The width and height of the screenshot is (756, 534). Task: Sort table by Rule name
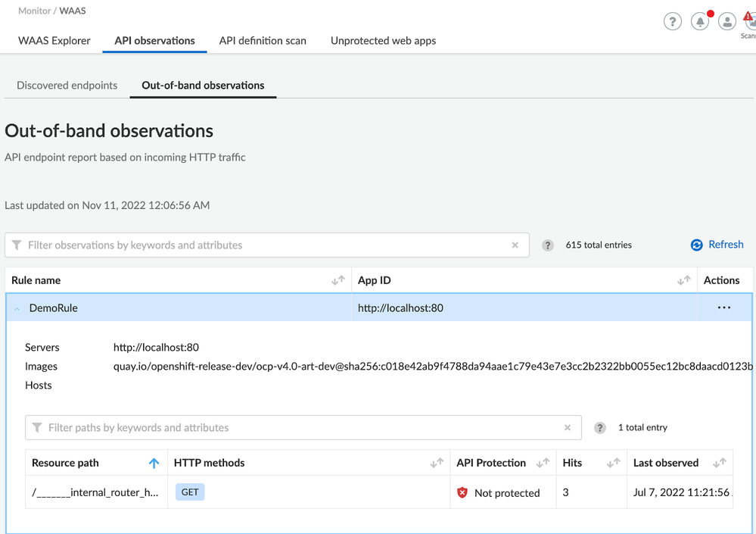338,280
